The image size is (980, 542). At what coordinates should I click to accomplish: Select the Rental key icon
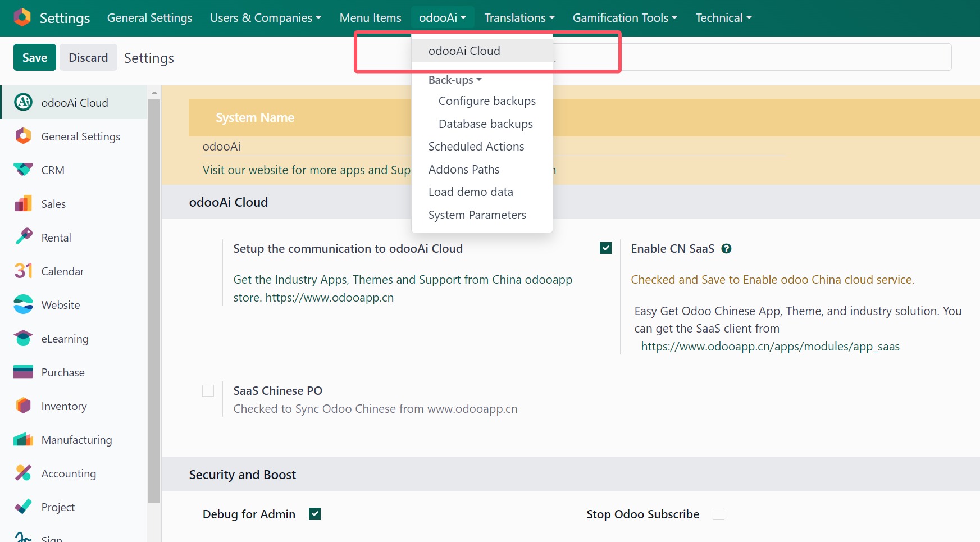click(23, 238)
